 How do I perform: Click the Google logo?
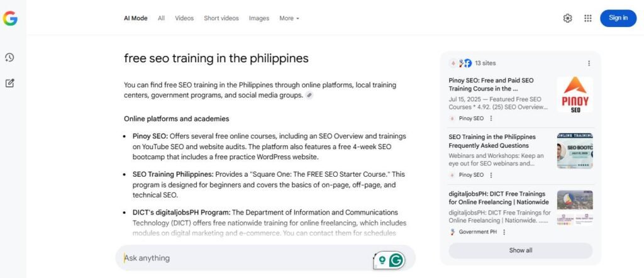pos(10,18)
